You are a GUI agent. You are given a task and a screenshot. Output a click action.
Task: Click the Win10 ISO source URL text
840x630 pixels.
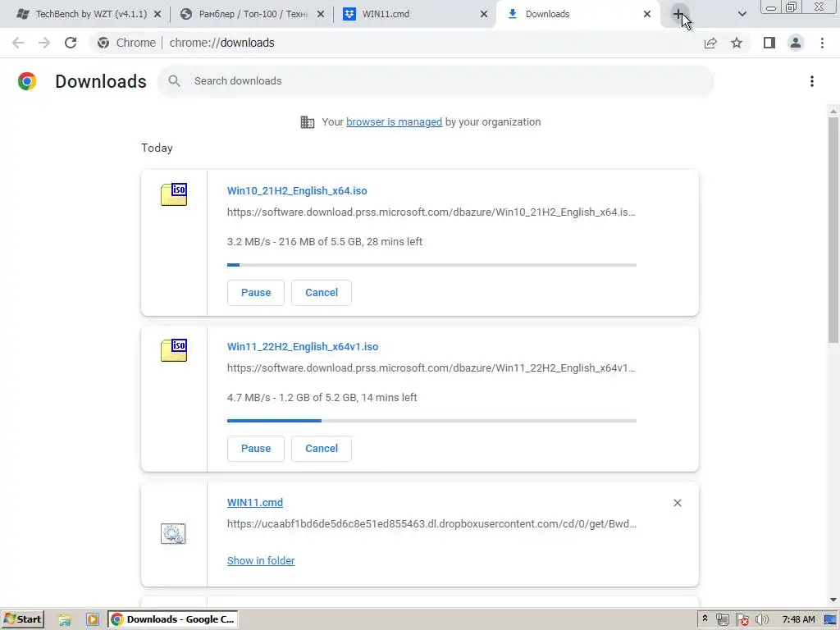pos(431,212)
